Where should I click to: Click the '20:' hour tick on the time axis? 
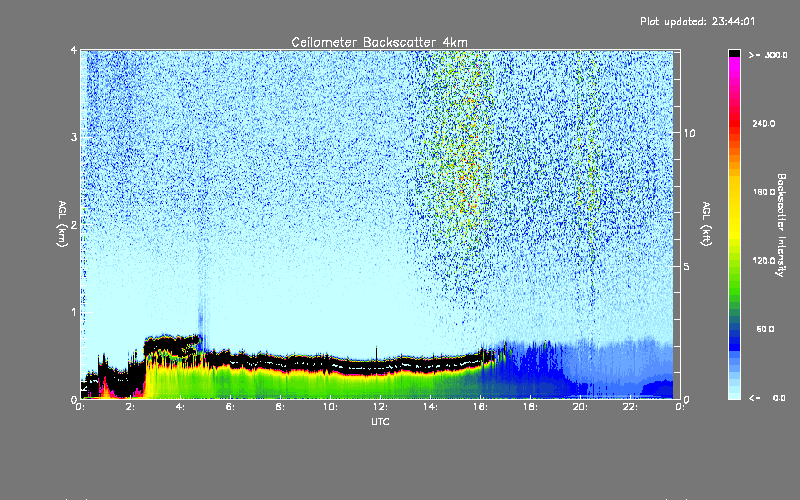coord(580,407)
